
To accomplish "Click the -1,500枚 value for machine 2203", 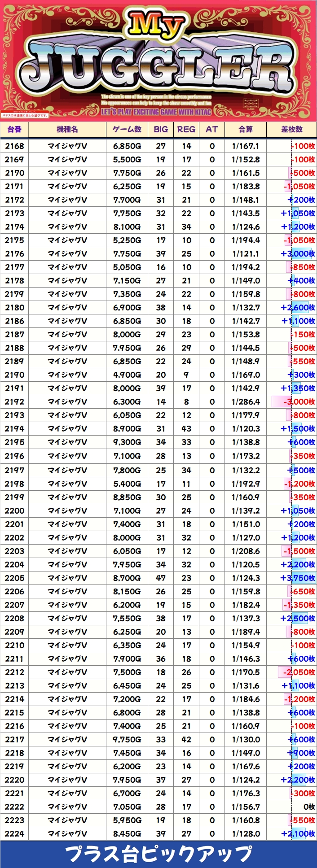I will 299,551.
